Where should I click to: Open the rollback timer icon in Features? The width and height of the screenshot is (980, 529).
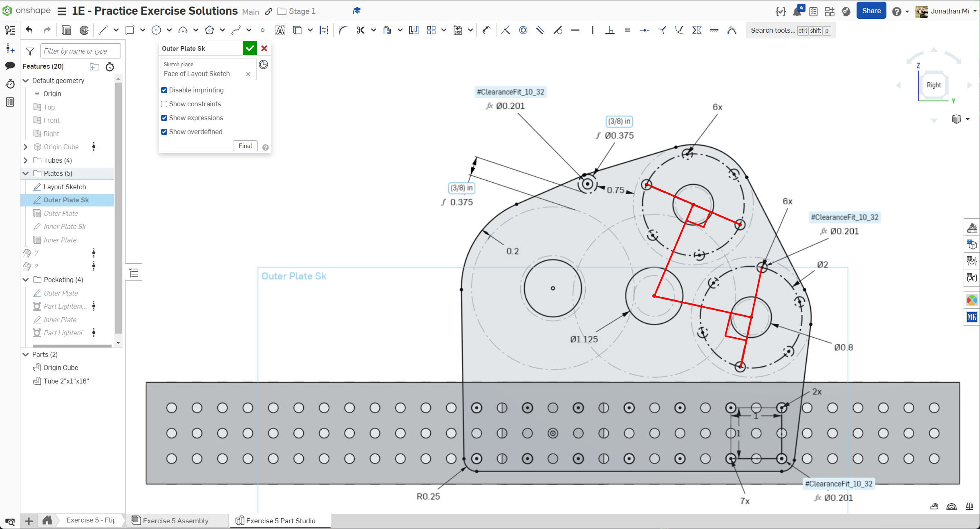(x=110, y=67)
